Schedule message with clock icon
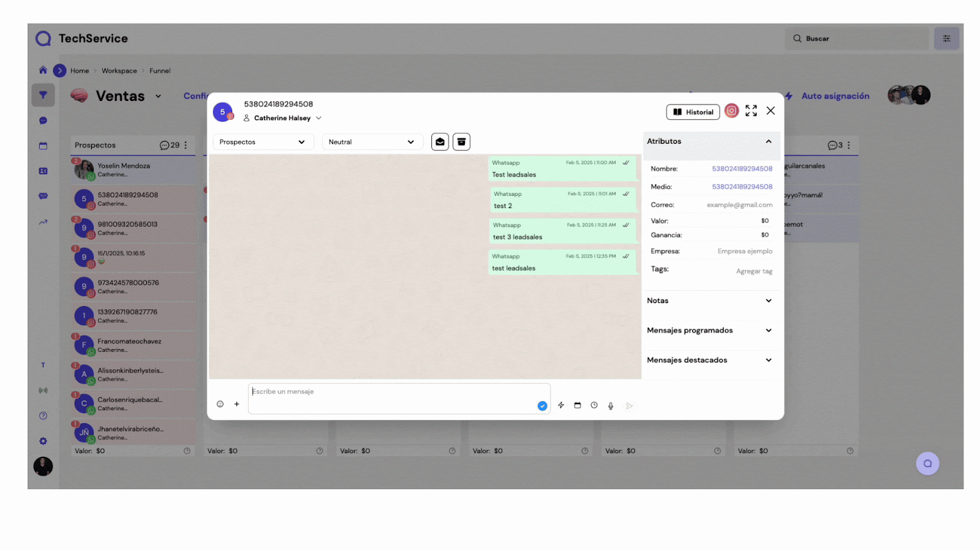Image resolution: width=980 pixels, height=551 pixels. [x=594, y=405]
